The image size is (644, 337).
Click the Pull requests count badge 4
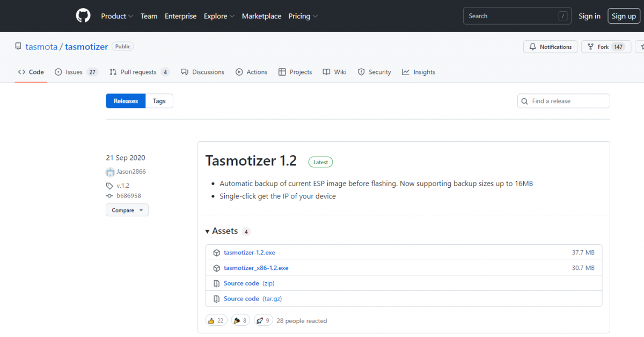(x=165, y=72)
